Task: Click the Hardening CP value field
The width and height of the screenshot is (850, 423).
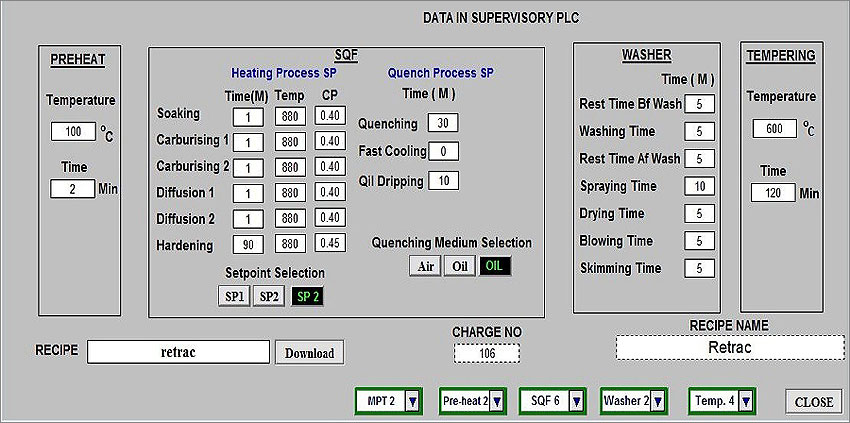Action: click(x=330, y=244)
